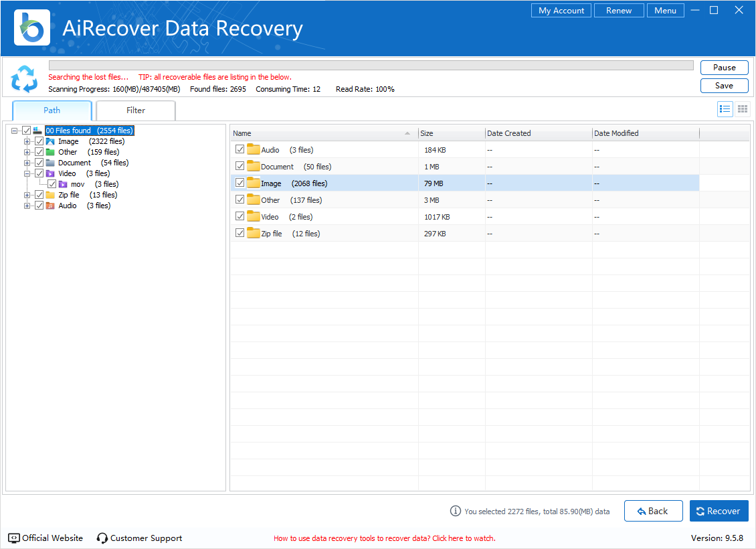The image size is (756, 549).
Task: Select the '79 MB' size cell
Action: (452, 183)
